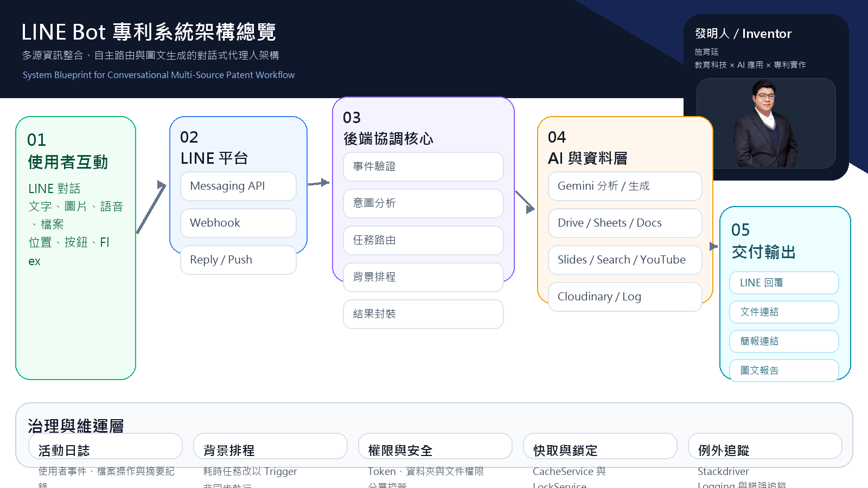Select the LINE Bot 專利系統架構總覽 title
868x488 pixels.
click(x=149, y=32)
